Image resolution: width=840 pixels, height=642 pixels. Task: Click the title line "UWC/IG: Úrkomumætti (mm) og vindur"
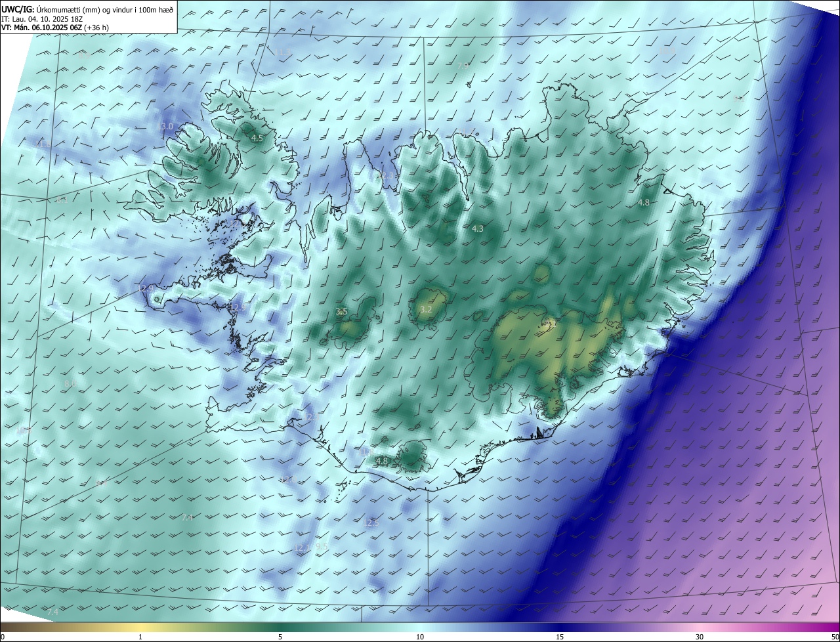pyautogui.click(x=87, y=9)
